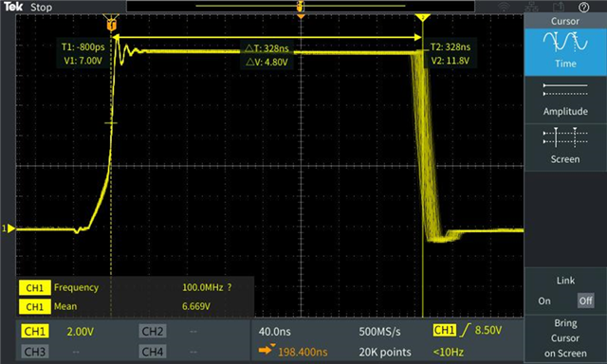This screenshot has height=364, width=607.
Task: Select the Time cursor waveform icon
Action: click(x=565, y=43)
